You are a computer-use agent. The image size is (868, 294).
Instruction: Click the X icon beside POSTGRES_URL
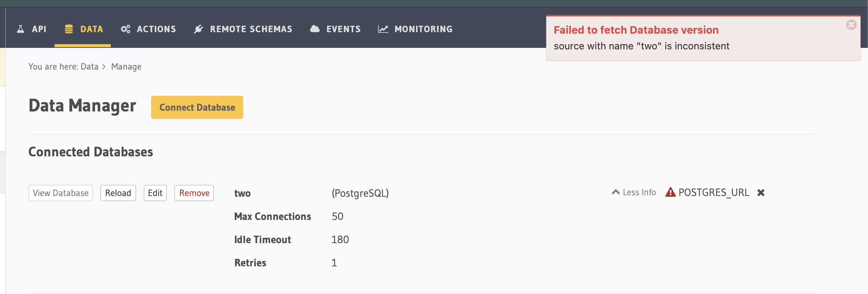point(761,193)
